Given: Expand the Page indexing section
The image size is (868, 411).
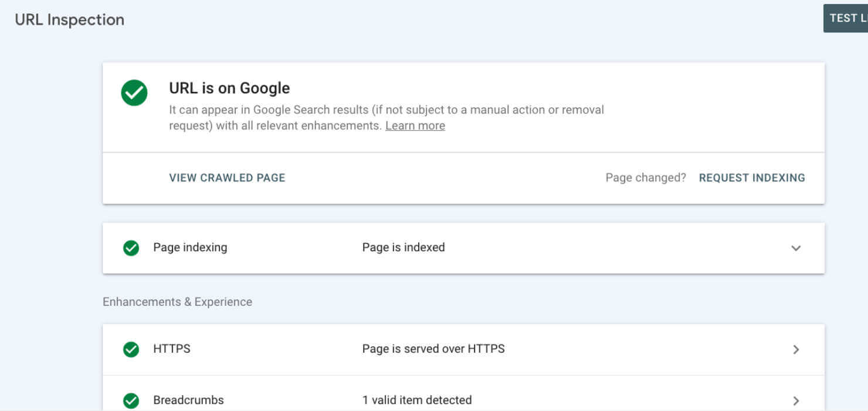Looking at the screenshot, I should (796, 248).
